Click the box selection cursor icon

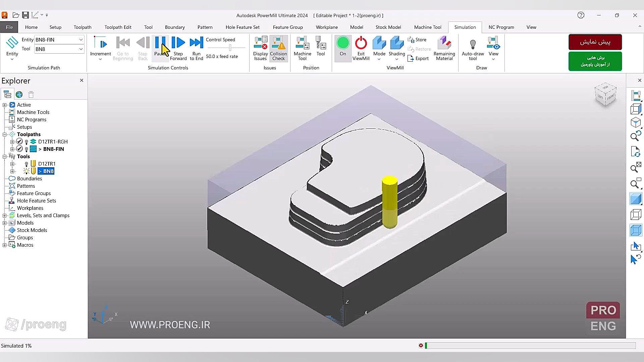click(636, 246)
